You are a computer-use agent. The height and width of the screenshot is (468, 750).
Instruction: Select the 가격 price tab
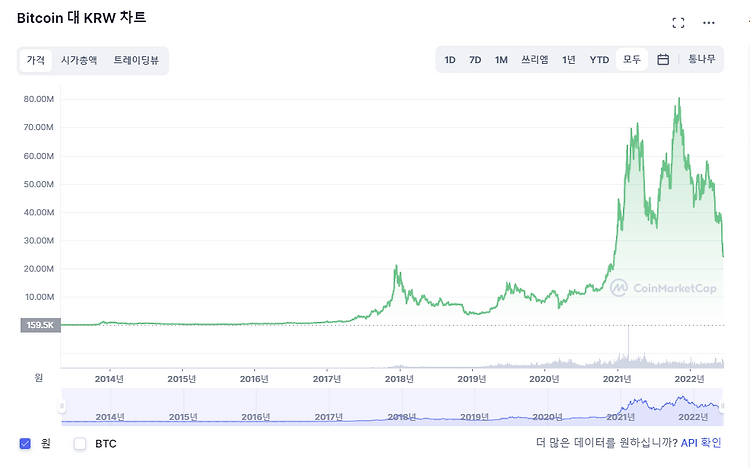tap(36, 60)
